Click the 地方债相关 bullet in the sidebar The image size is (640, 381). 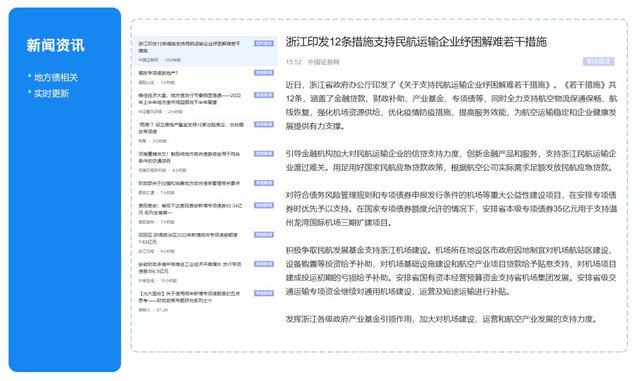[56, 77]
